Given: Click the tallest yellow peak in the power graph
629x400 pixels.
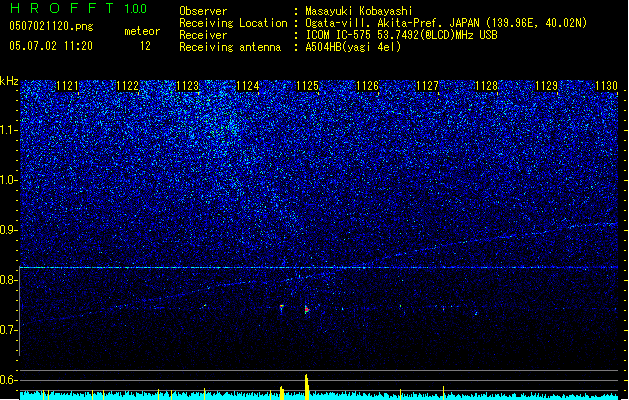Looking at the screenshot, I should tap(307, 387).
